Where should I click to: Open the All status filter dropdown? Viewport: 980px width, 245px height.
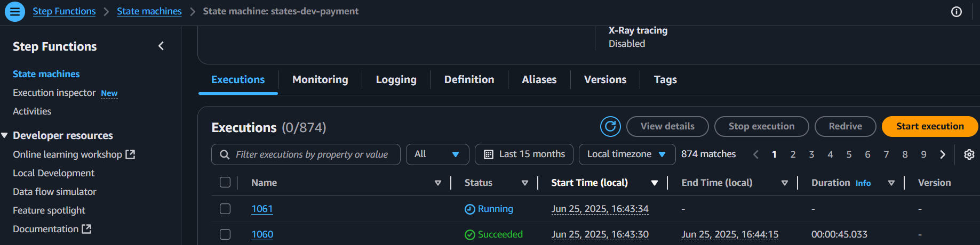click(x=437, y=154)
